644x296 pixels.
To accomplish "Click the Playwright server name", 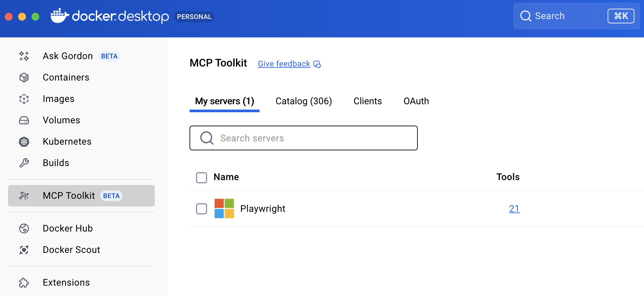I will pyautogui.click(x=263, y=209).
